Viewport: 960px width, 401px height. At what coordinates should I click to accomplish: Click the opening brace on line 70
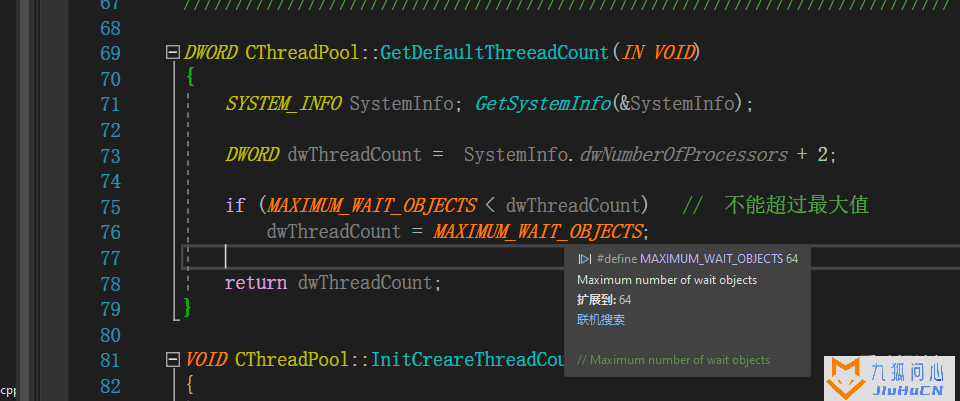pyautogui.click(x=190, y=78)
